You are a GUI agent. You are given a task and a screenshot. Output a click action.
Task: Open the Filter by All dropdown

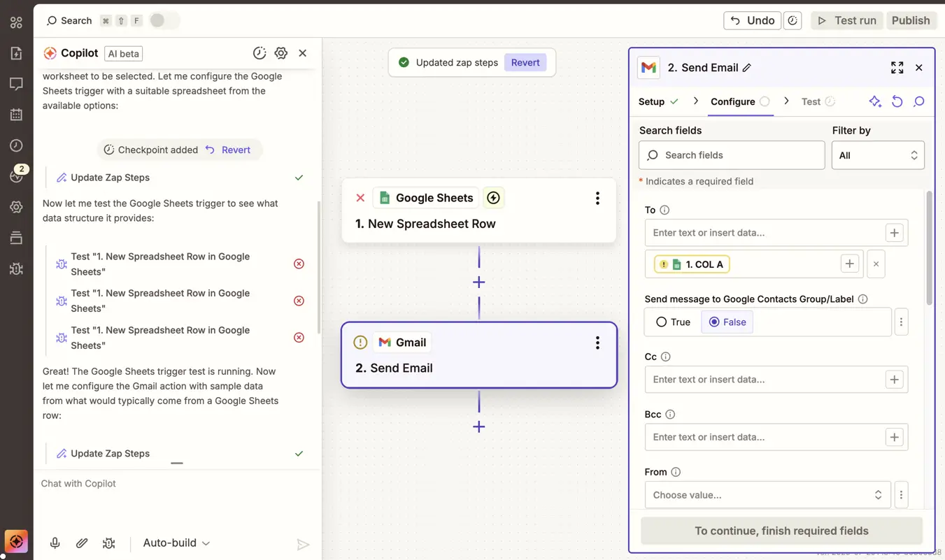878,155
